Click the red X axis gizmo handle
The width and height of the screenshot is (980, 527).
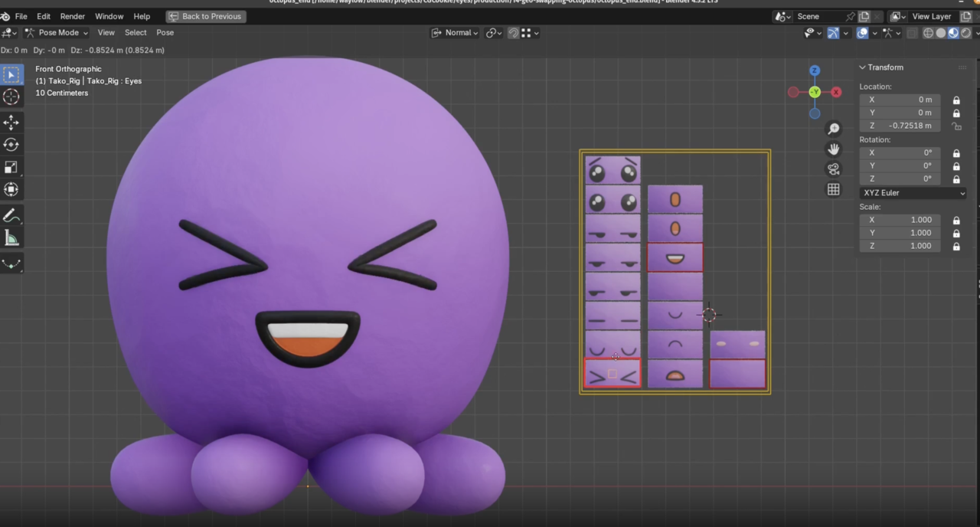pos(835,92)
